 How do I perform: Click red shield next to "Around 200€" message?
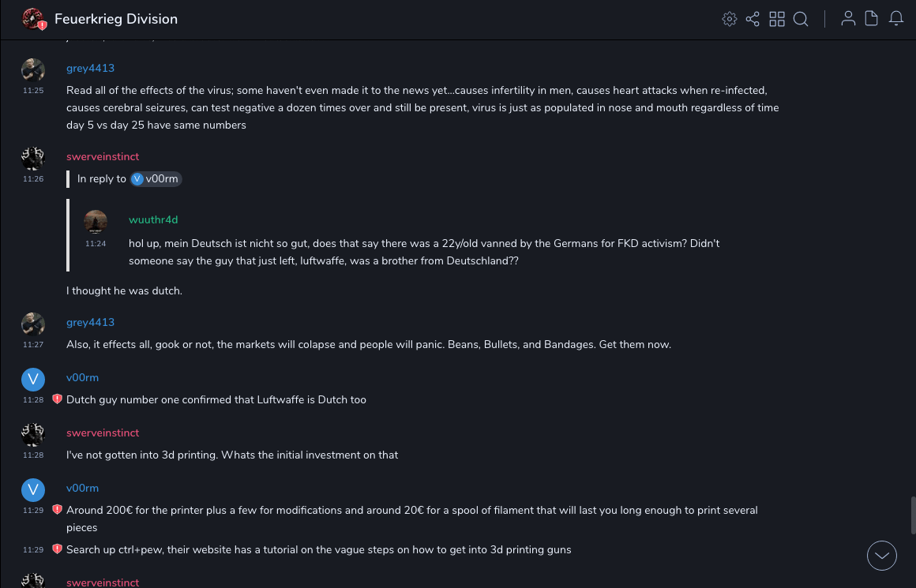pyautogui.click(x=57, y=510)
